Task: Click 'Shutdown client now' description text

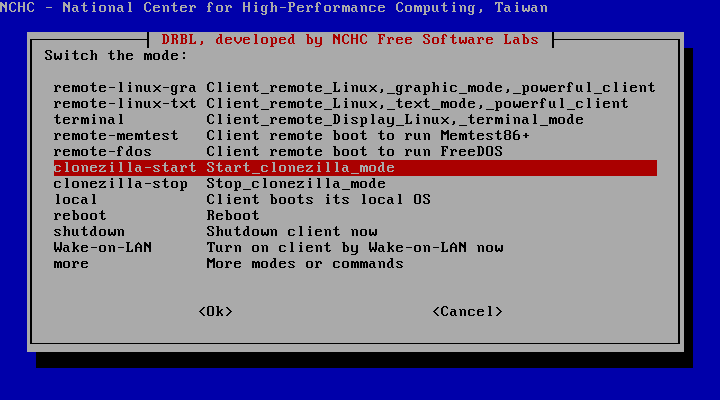Action: [292, 232]
